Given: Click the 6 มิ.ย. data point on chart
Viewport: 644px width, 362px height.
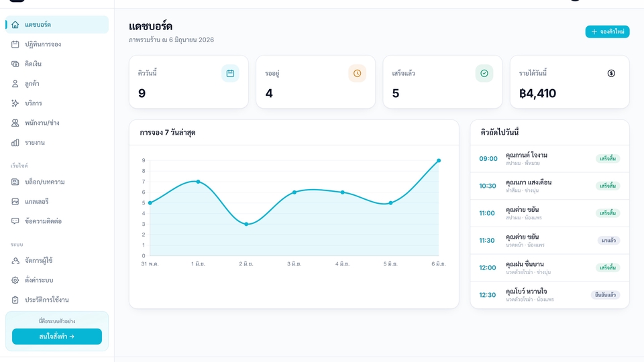Looking at the screenshot, I should pos(439,160).
